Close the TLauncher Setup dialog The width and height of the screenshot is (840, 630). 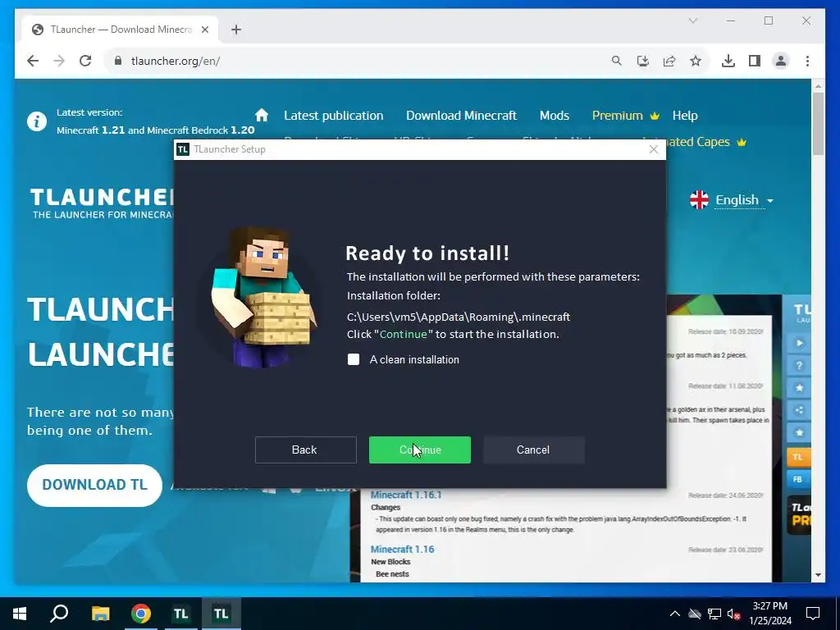click(x=654, y=149)
